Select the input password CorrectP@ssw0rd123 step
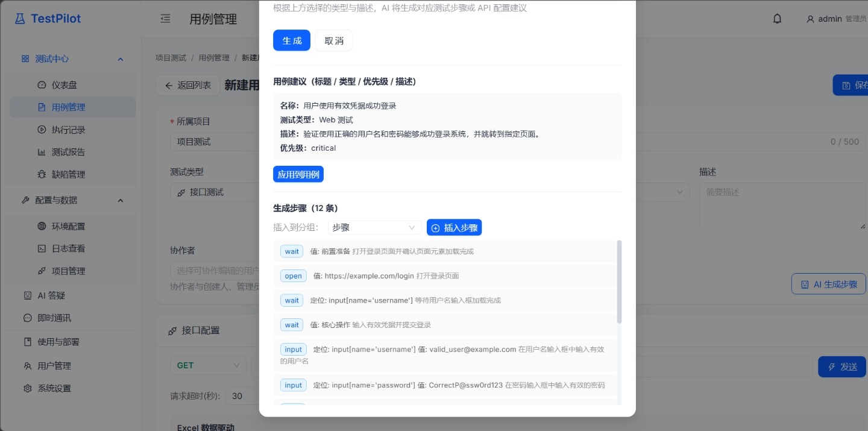Image resolution: width=868 pixels, height=431 pixels. click(445, 385)
